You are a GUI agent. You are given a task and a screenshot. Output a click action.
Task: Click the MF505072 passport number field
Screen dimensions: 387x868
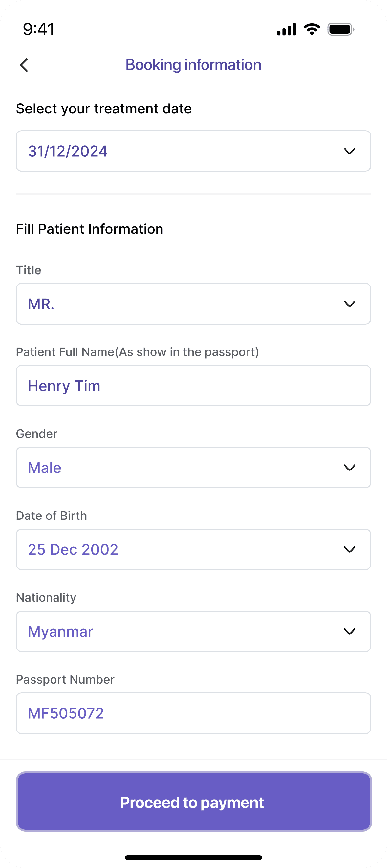point(194,713)
